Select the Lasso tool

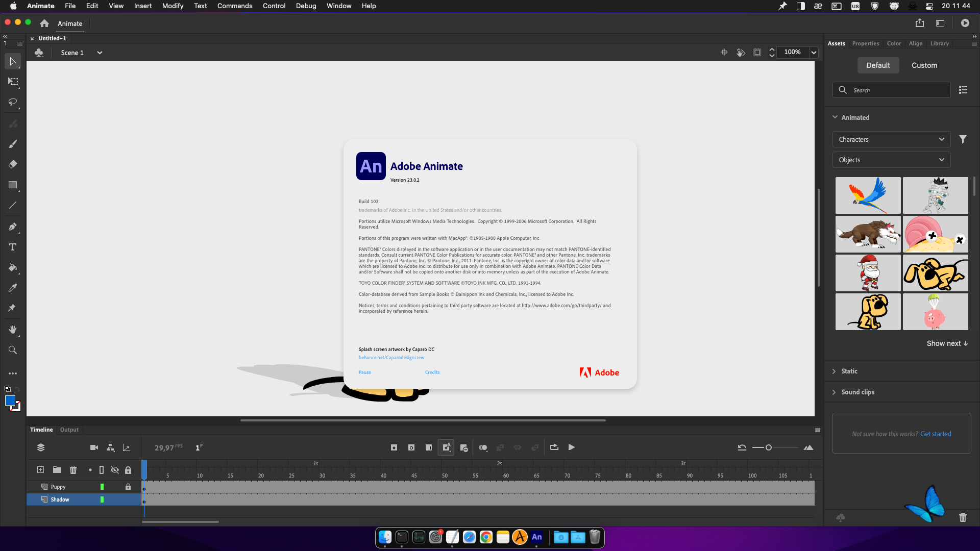point(13,103)
